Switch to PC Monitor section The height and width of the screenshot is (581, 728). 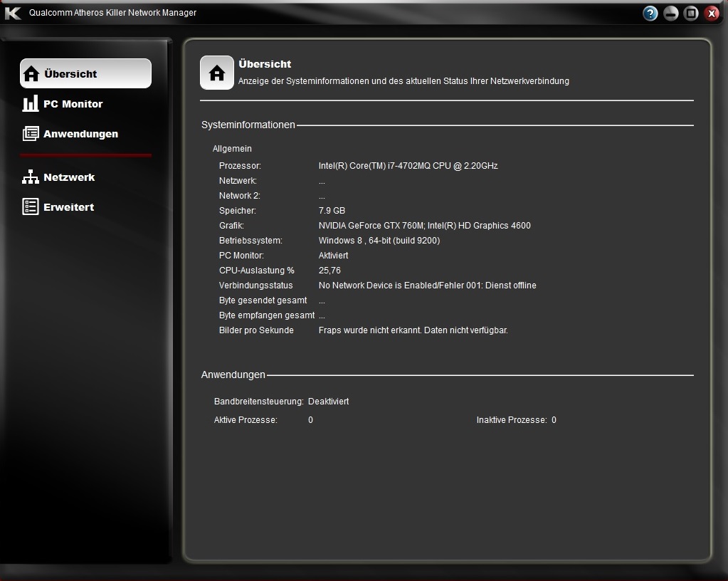[x=63, y=103]
